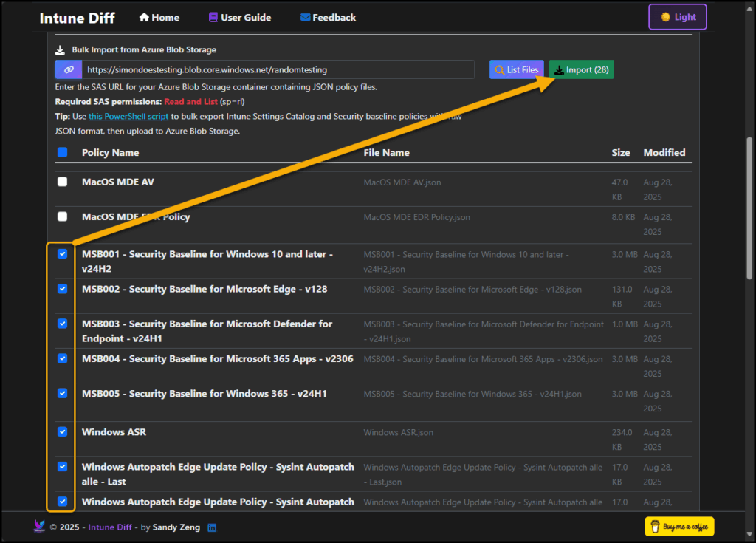Click the List Files button
756x543 pixels.
click(x=516, y=69)
